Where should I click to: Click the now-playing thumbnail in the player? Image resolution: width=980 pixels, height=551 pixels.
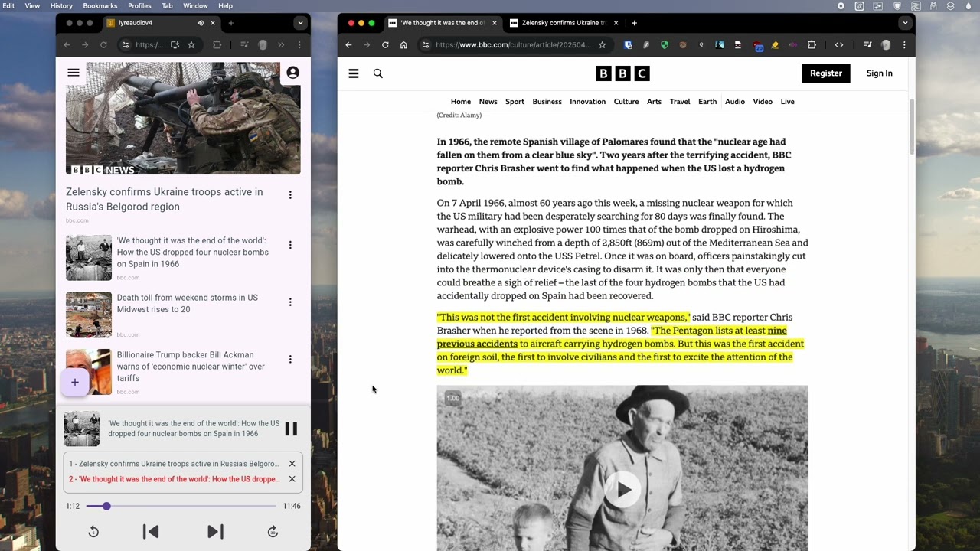pos(81,429)
